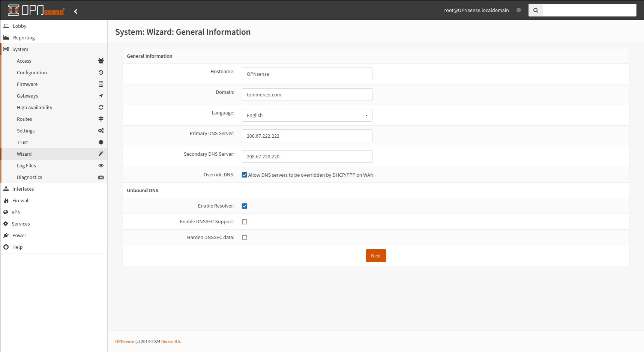The width and height of the screenshot is (644, 352).
Task: Enable DNSSEC Support checkbox
Action: 245,222
